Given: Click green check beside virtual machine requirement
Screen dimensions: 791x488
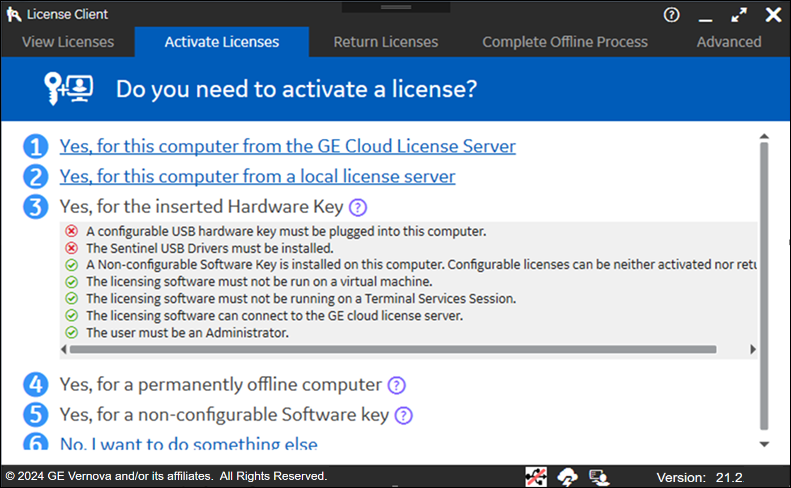Looking at the screenshot, I should 72,282.
